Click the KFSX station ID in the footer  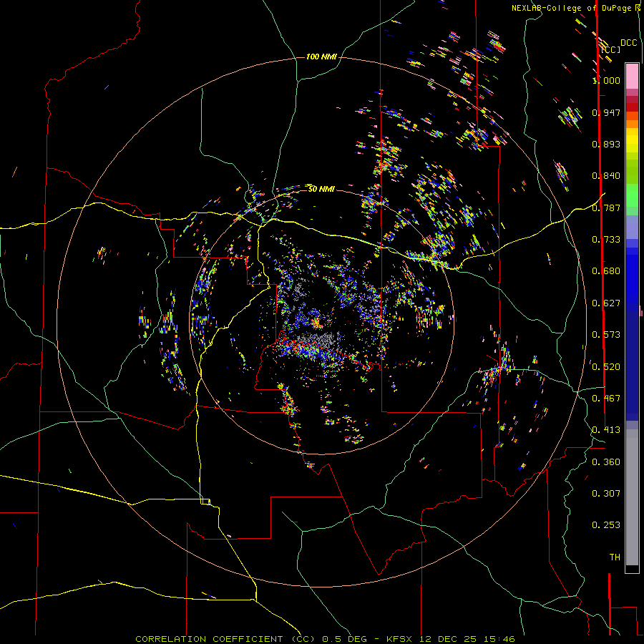point(401,639)
